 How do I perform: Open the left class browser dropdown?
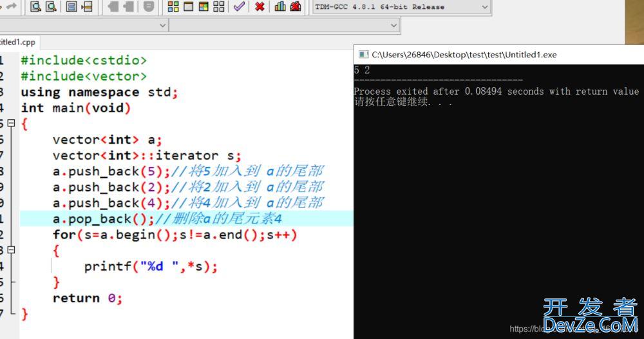coord(83,26)
